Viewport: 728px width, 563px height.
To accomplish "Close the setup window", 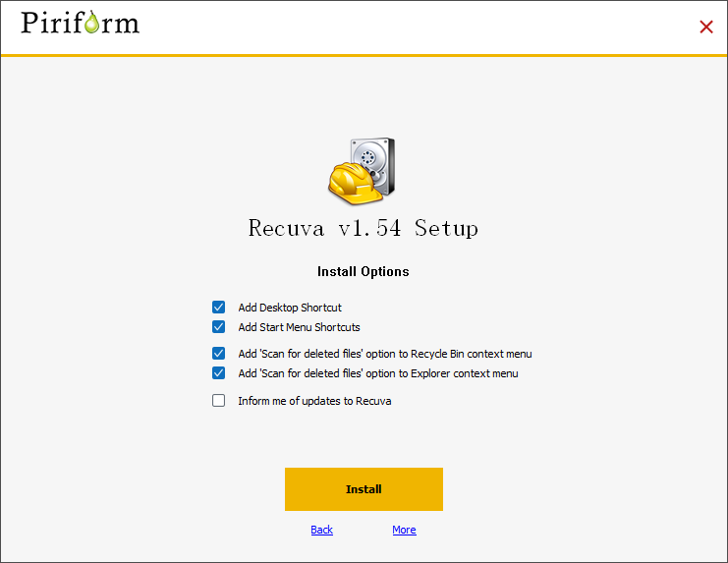I will 706,27.
